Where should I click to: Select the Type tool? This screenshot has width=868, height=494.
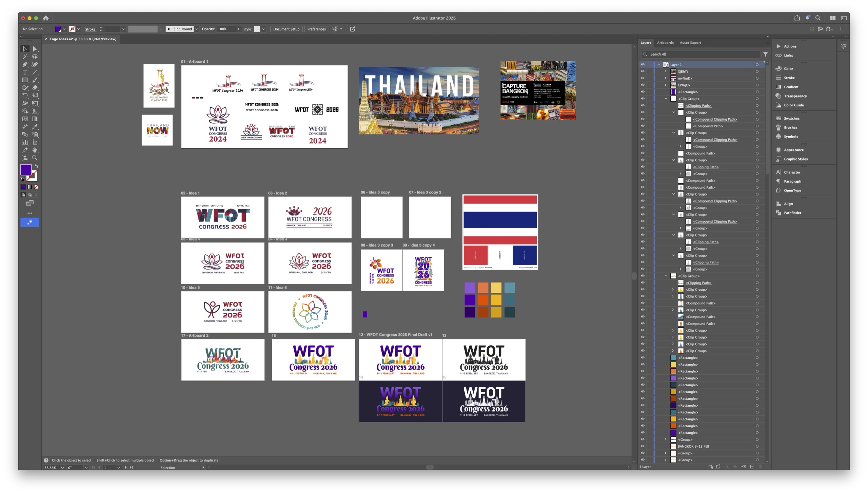[25, 72]
